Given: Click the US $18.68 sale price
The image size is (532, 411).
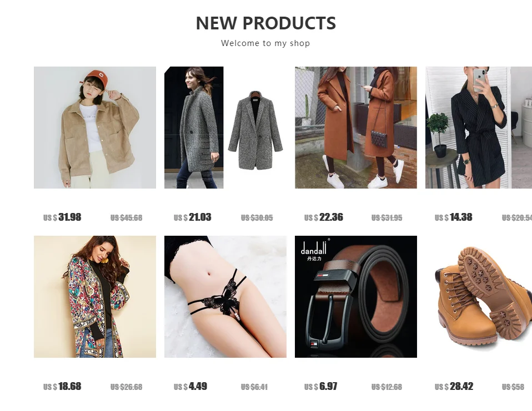Looking at the screenshot, I should point(62,386).
